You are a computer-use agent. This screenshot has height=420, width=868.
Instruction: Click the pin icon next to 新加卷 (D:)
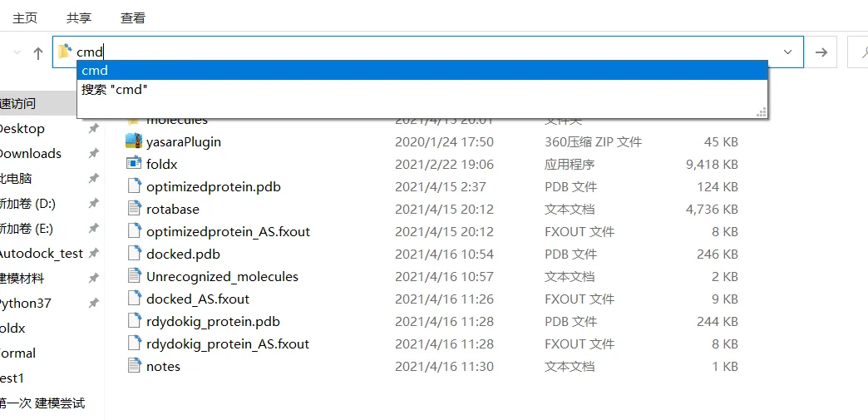pyautogui.click(x=94, y=204)
